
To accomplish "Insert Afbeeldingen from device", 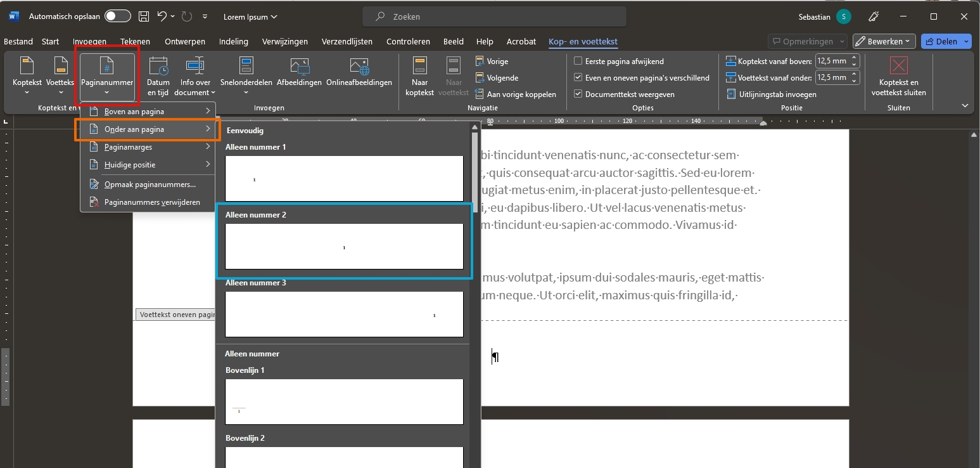I will [300, 72].
